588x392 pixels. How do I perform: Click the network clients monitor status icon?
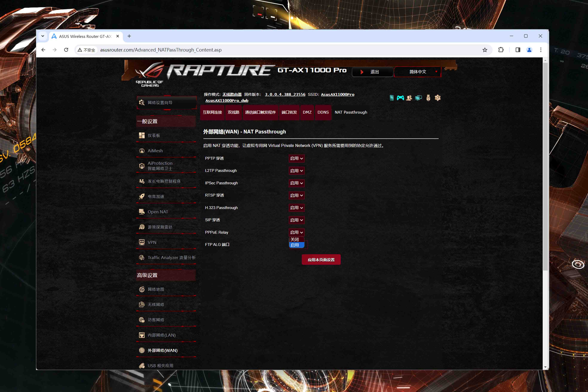(418, 98)
